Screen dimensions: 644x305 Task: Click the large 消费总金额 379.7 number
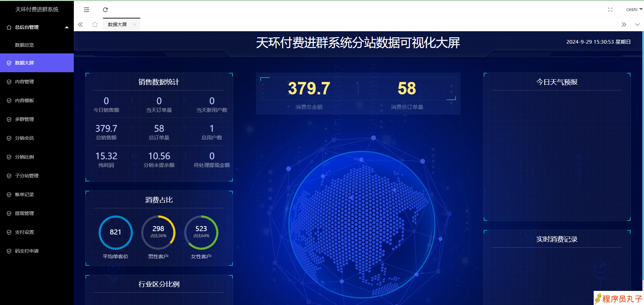coord(309,89)
